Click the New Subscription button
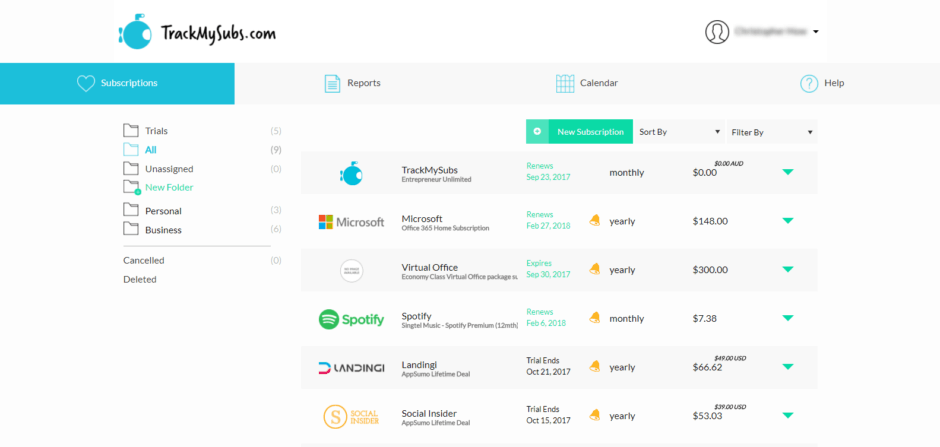The image size is (940, 447). [x=579, y=132]
